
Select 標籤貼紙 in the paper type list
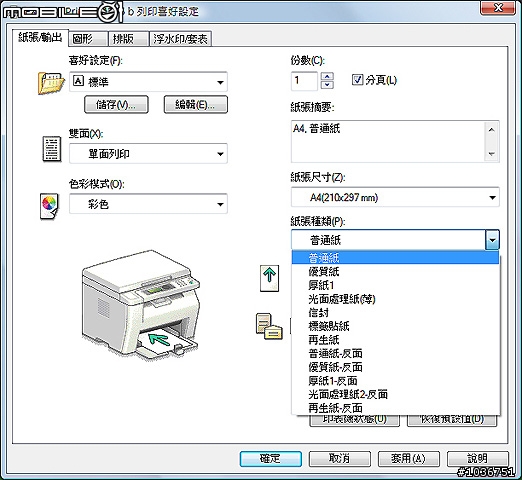[x=395, y=326]
